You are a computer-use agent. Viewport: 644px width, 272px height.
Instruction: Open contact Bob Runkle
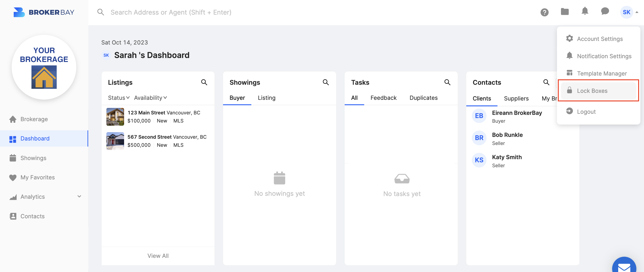507,135
